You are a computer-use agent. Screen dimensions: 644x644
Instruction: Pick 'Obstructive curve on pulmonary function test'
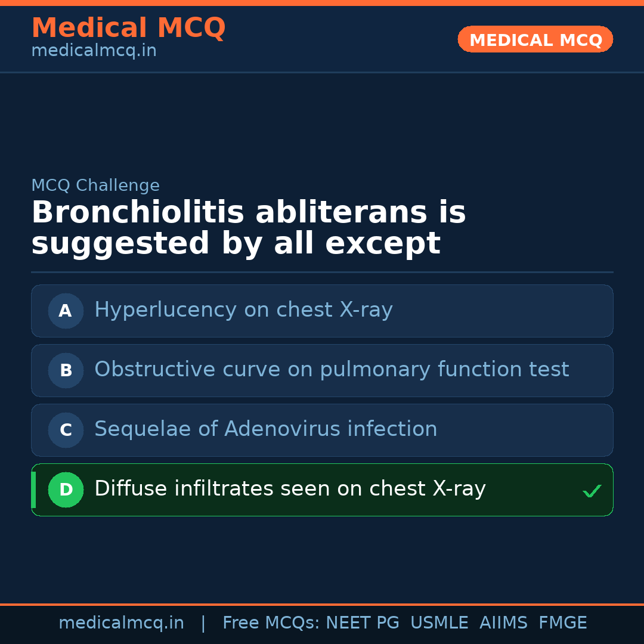pyautogui.click(x=332, y=370)
